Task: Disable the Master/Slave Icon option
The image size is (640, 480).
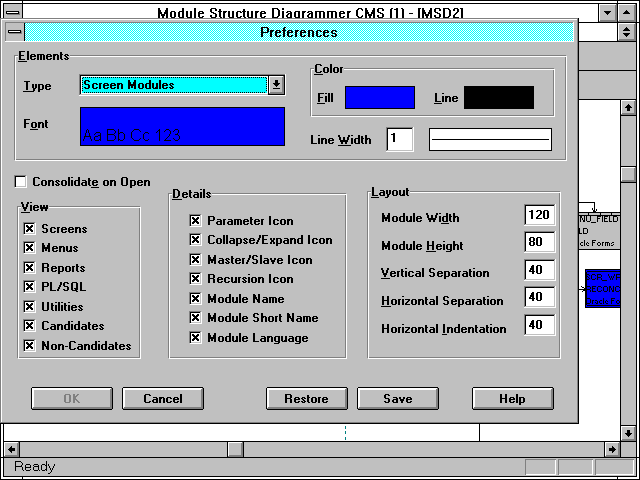Action: 195,260
